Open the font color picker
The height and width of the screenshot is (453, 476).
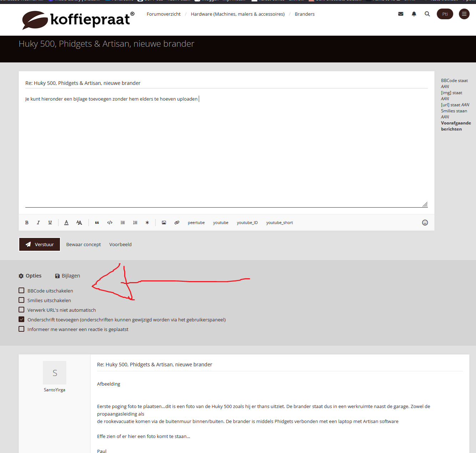(66, 223)
